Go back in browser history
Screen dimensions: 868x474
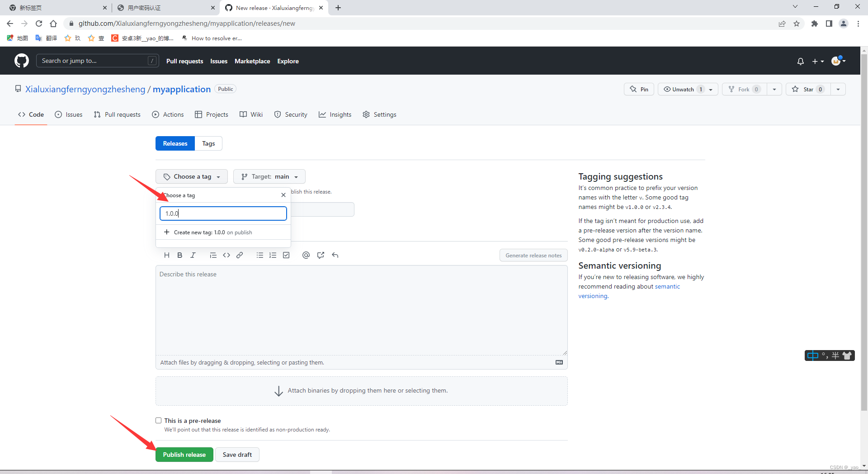pos(10,24)
